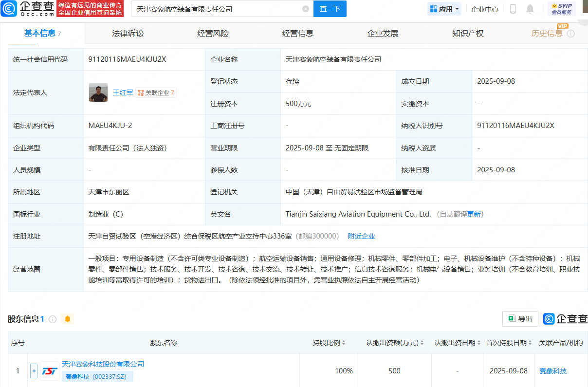Open the notification bell in header

[x=530, y=9]
